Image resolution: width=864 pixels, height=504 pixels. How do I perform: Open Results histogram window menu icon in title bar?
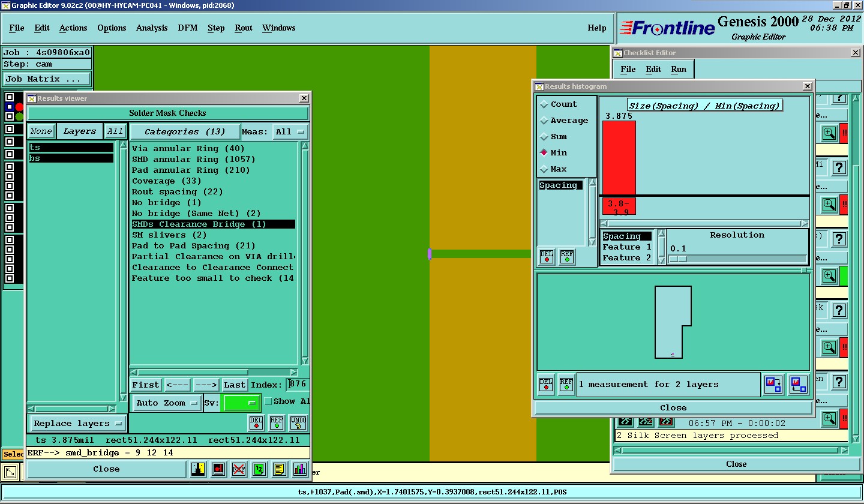click(x=539, y=86)
